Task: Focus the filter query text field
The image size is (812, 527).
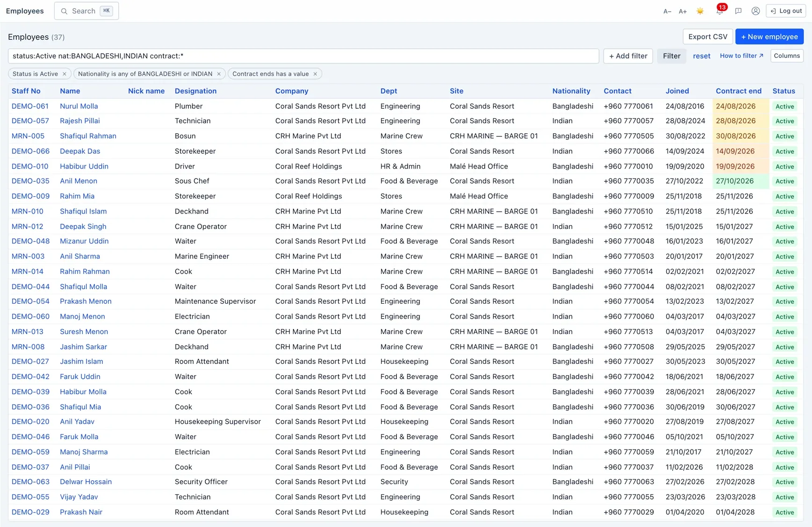Action: click(303, 56)
